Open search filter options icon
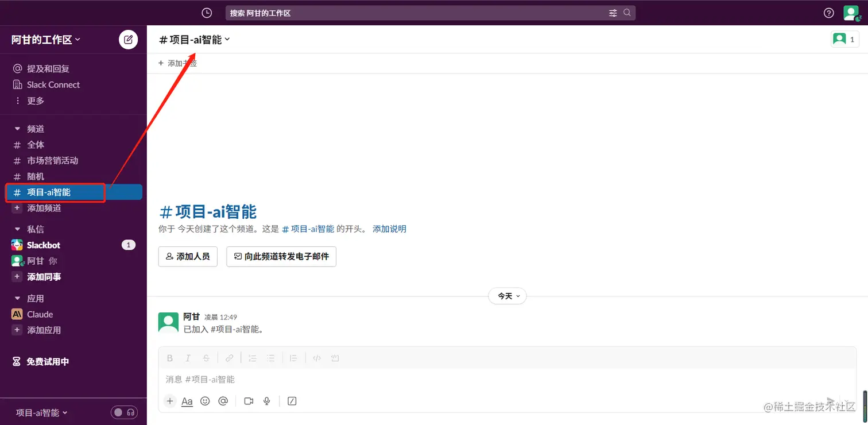 point(613,13)
